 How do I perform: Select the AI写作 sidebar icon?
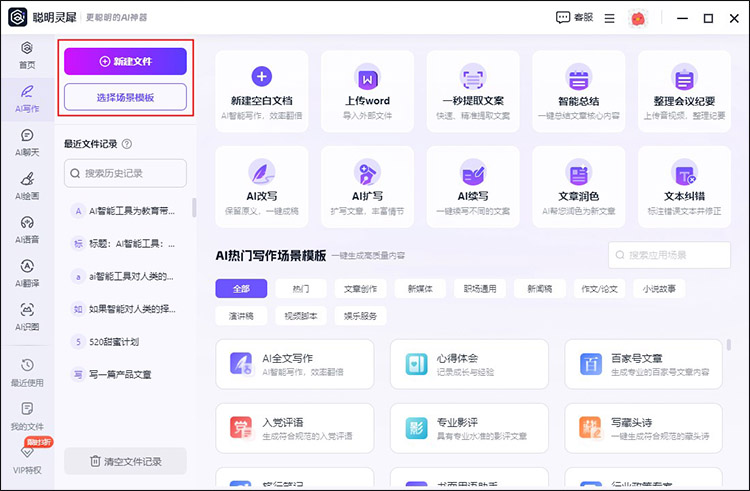point(27,99)
